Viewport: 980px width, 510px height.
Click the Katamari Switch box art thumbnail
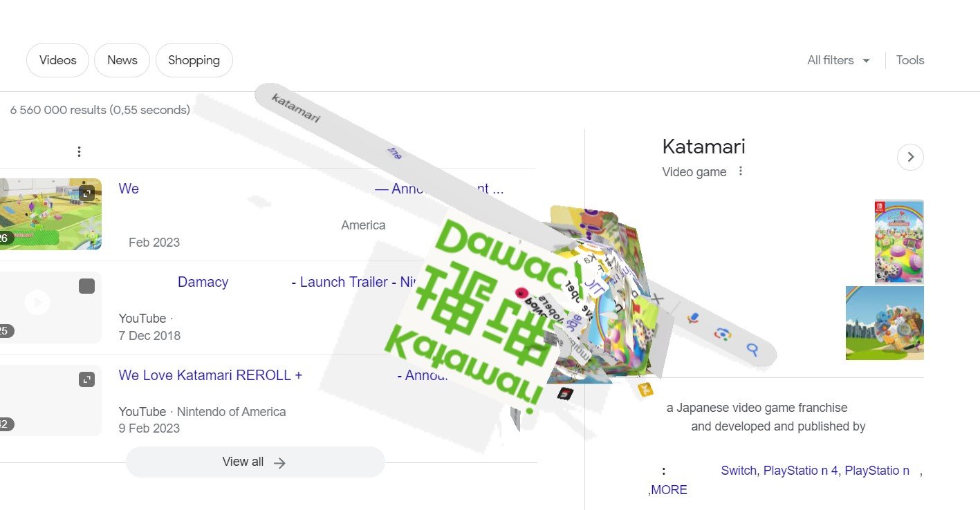pyautogui.click(x=899, y=241)
